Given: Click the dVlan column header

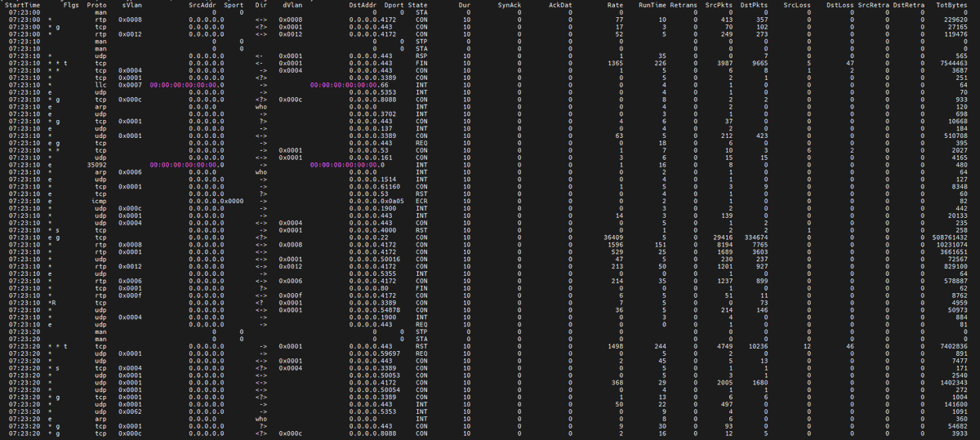Looking at the screenshot, I should (x=293, y=5).
